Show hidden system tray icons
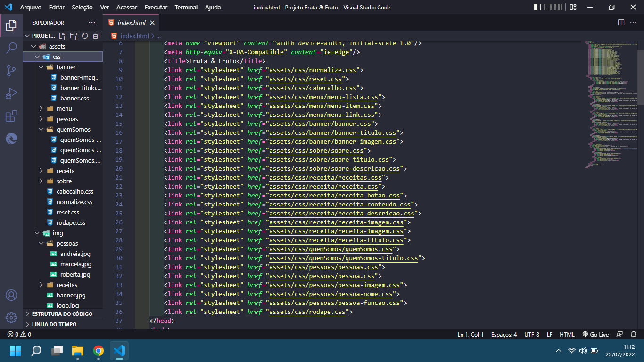The width and height of the screenshot is (644, 362). tap(559, 351)
